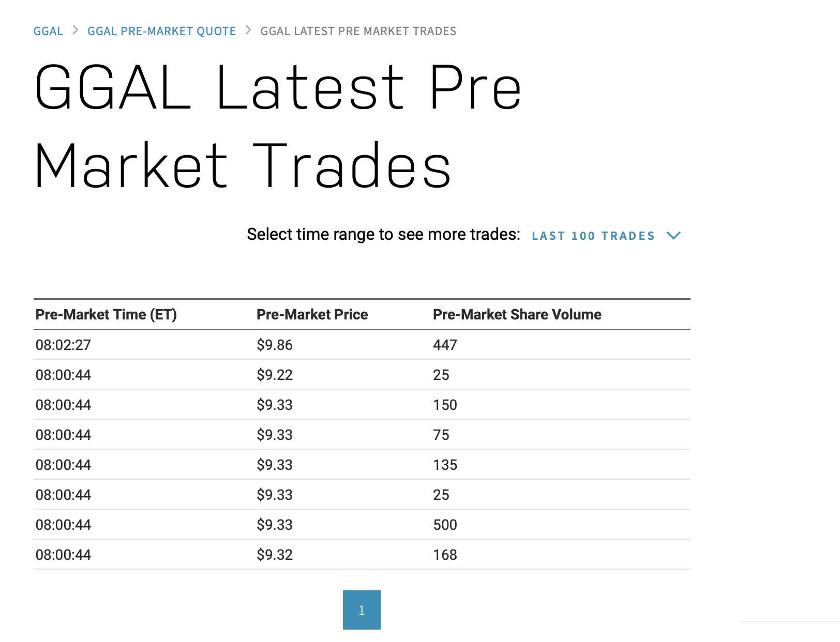This screenshot has height=642, width=840.
Task: Click the GGAL breadcrumb link
Action: [48, 31]
